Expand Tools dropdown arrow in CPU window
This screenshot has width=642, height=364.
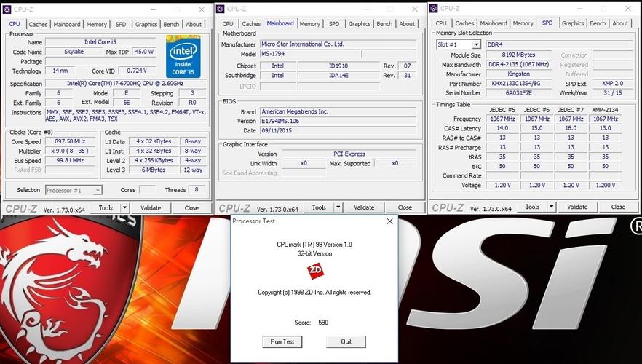pos(125,208)
